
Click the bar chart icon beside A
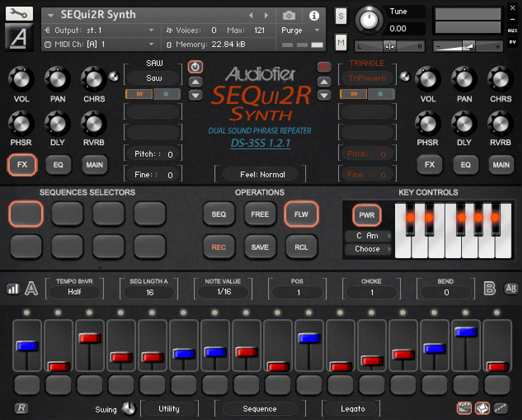tap(13, 289)
